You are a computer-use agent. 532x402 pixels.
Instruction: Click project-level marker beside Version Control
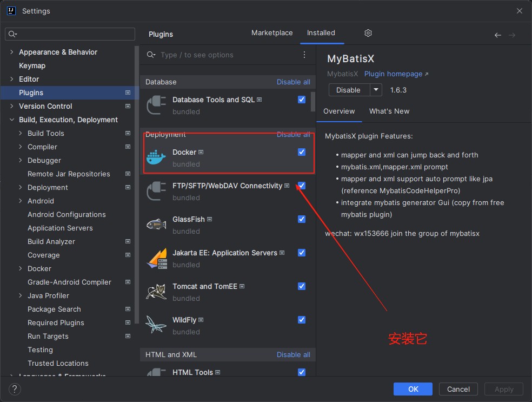(x=128, y=106)
